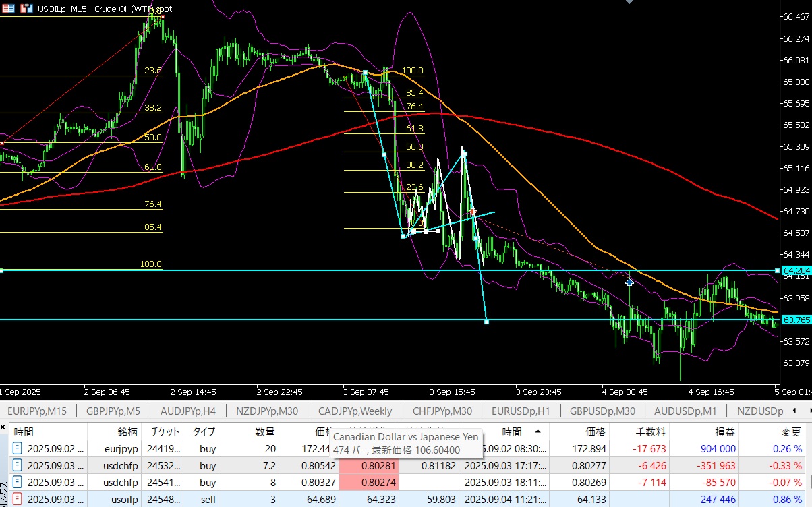
Task: Select the position icon for ticket 24532
Action: (18, 465)
